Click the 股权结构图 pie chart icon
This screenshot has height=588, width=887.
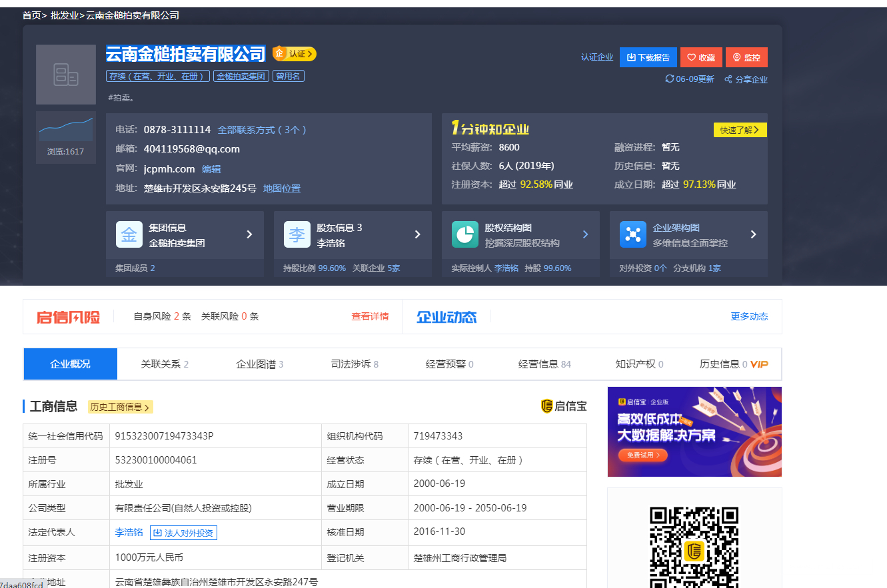(x=465, y=234)
